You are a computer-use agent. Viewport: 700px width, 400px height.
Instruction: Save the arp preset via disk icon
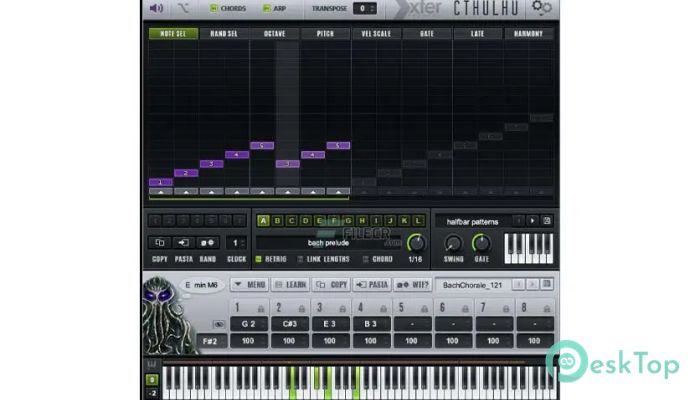coord(547,221)
